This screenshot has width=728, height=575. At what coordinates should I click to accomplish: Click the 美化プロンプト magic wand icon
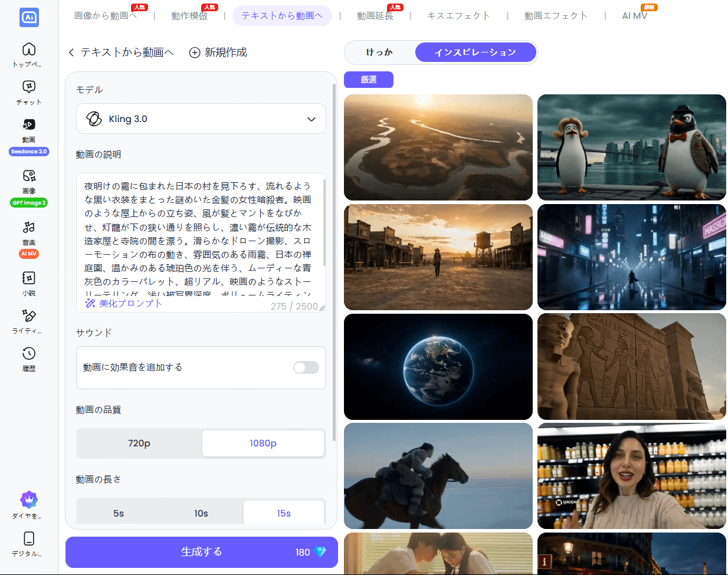point(90,303)
